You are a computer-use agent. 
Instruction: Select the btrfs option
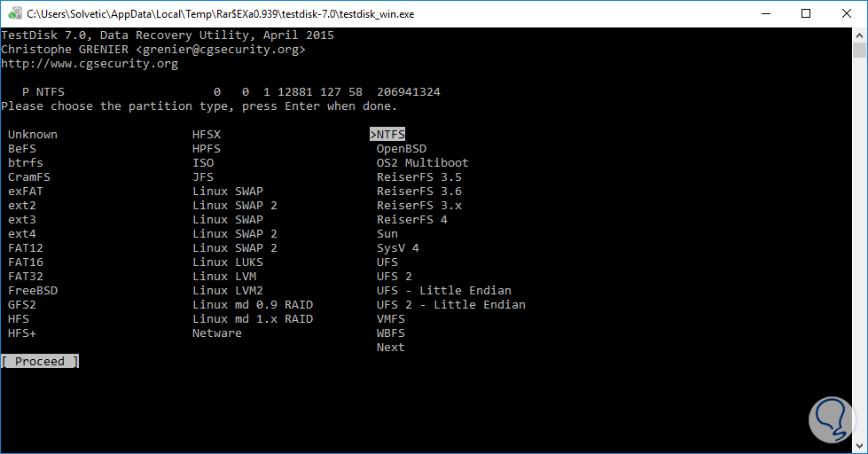(x=26, y=163)
